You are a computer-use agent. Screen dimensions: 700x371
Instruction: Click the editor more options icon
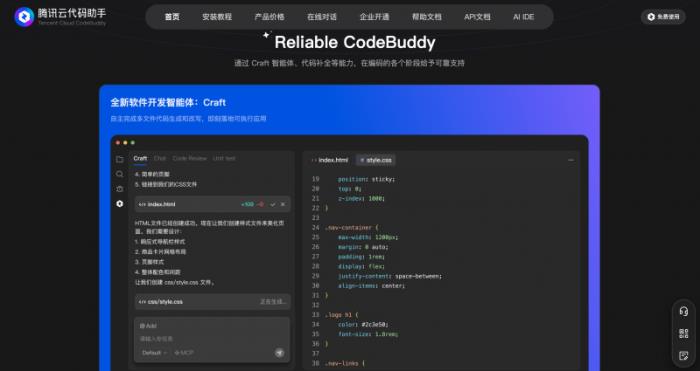pos(571,160)
